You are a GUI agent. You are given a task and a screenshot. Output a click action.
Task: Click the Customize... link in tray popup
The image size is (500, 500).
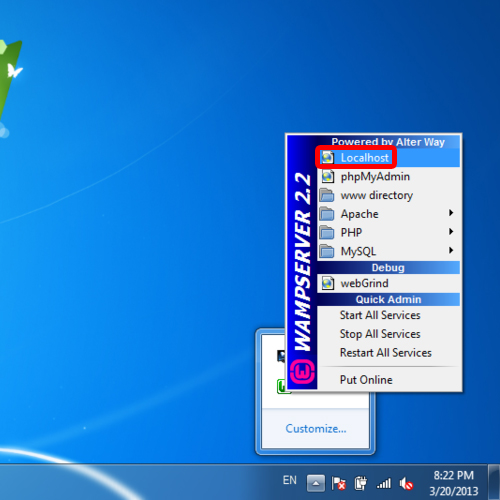[x=316, y=428]
